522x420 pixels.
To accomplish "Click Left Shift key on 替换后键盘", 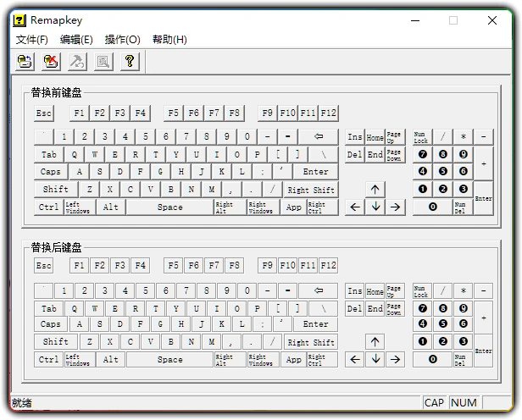I will point(56,342).
